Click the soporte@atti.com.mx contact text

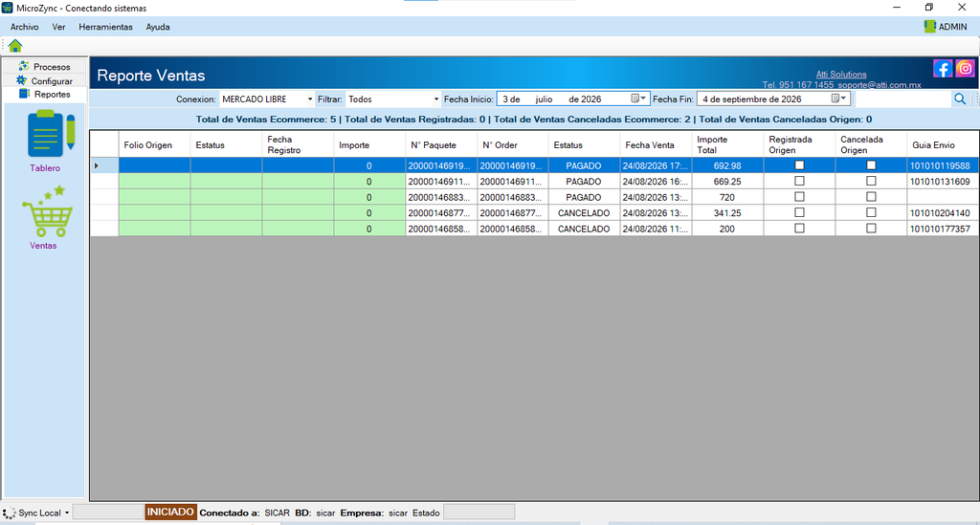[x=880, y=84]
